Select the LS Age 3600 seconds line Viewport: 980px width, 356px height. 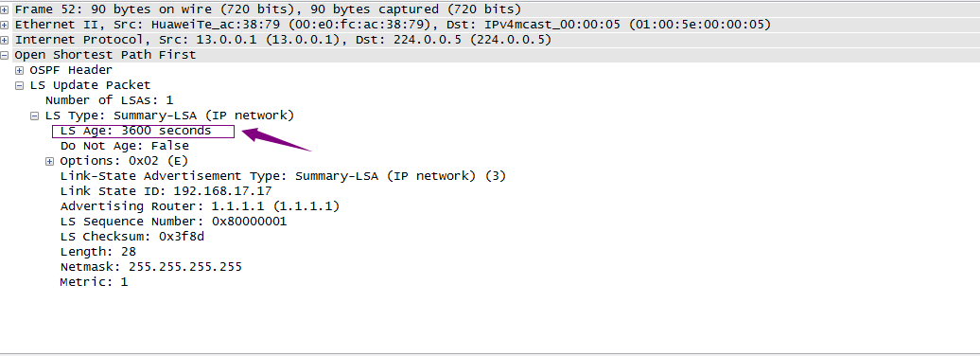(x=135, y=131)
